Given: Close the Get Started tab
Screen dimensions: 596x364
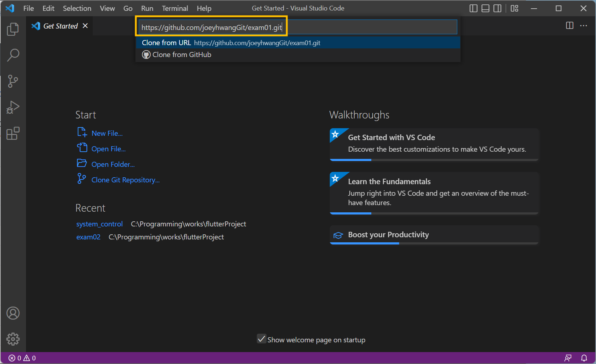Looking at the screenshot, I should pyautogui.click(x=85, y=26).
